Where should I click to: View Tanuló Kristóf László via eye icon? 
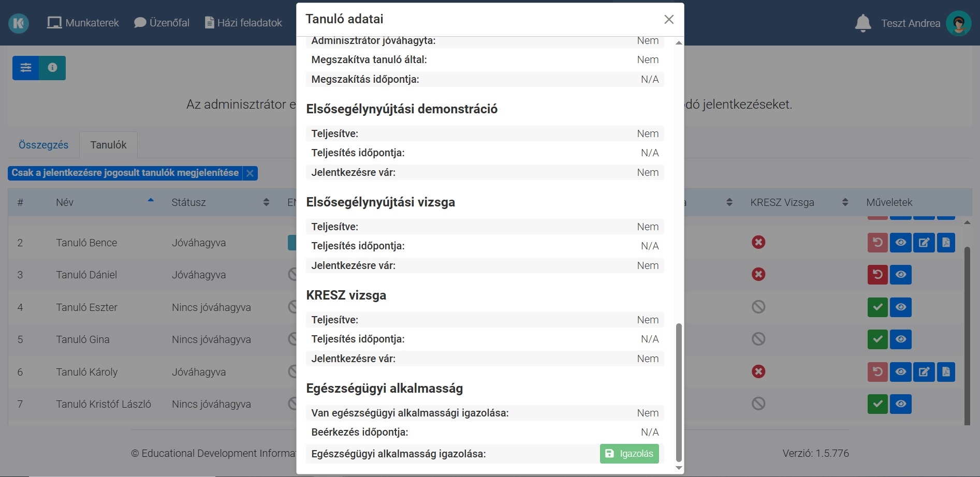click(x=901, y=404)
